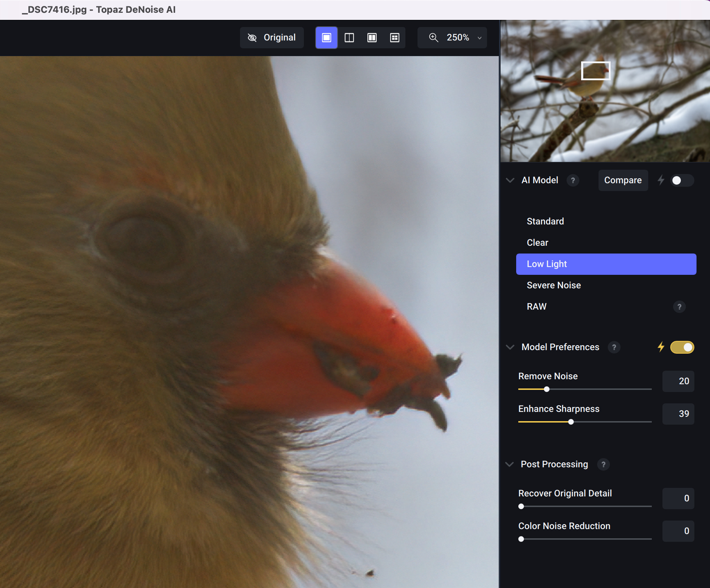
Task: Select the Severe Noise model
Action: pos(554,285)
